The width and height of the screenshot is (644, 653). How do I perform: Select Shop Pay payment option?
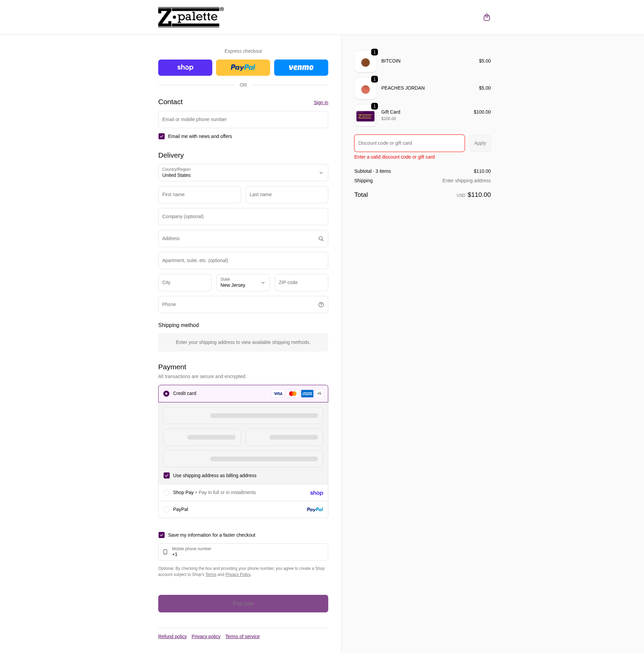pyautogui.click(x=166, y=492)
